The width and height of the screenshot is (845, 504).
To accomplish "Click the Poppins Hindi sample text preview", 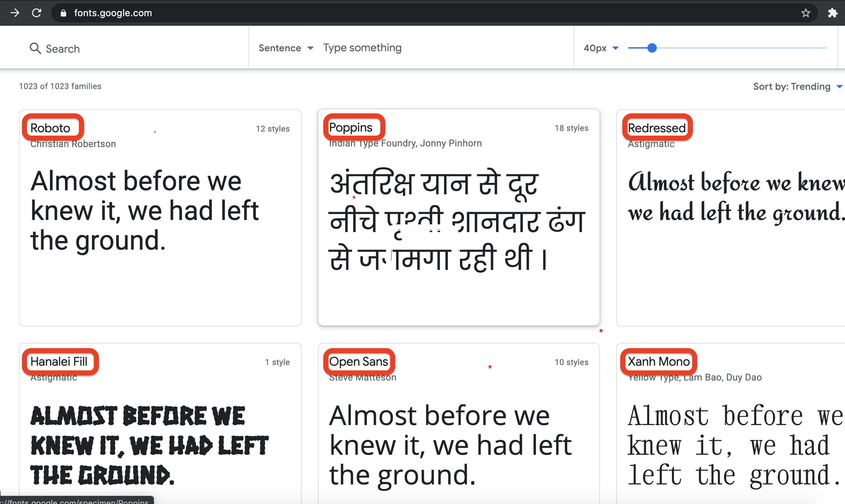I will pyautogui.click(x=457, y=221).
